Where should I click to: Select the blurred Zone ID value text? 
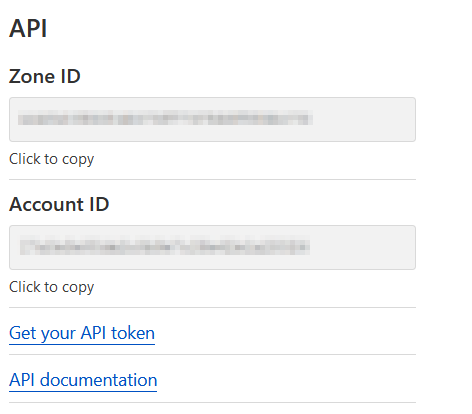[165, 118]
